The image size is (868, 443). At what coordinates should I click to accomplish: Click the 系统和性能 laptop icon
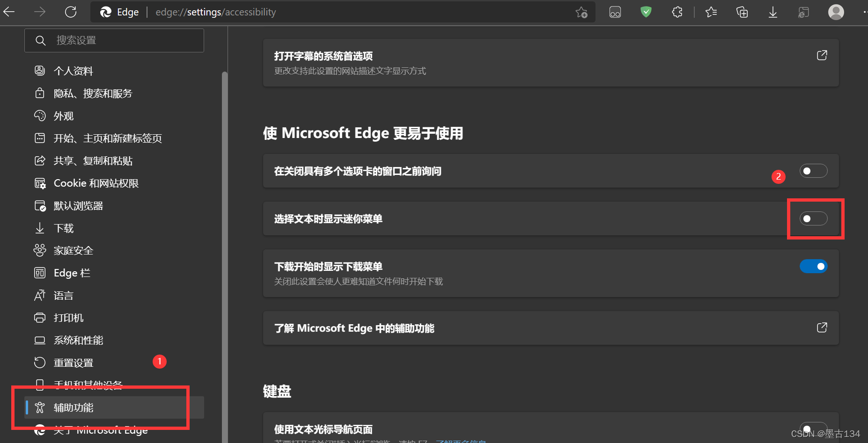40,340
